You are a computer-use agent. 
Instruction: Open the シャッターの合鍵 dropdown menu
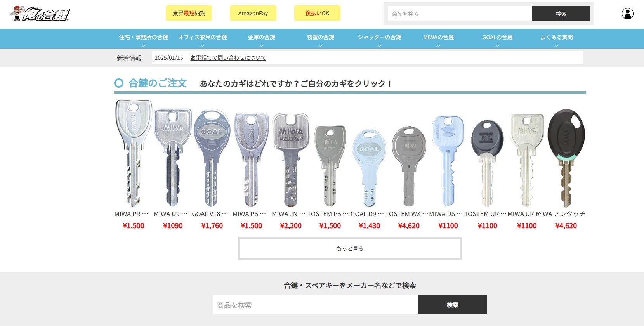coord(379,39)
